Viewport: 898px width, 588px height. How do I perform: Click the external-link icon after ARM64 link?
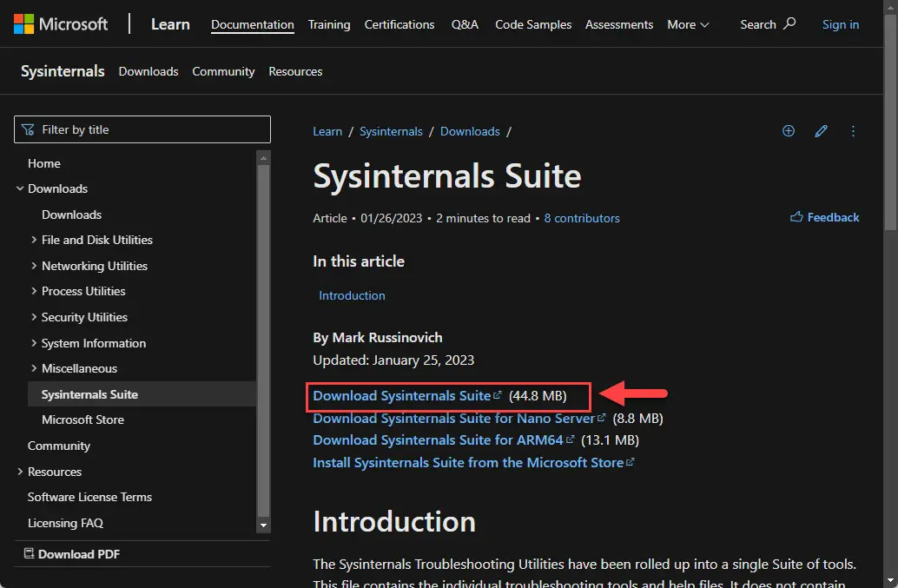[569, 439]
